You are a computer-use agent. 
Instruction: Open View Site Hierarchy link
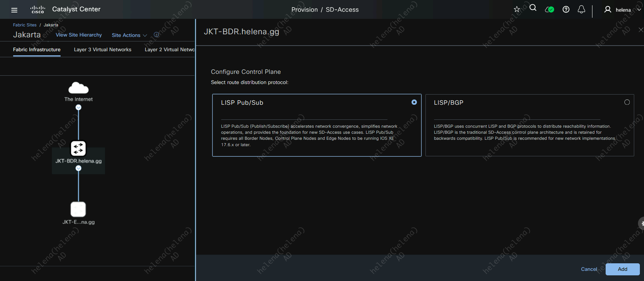click(79, 35)
